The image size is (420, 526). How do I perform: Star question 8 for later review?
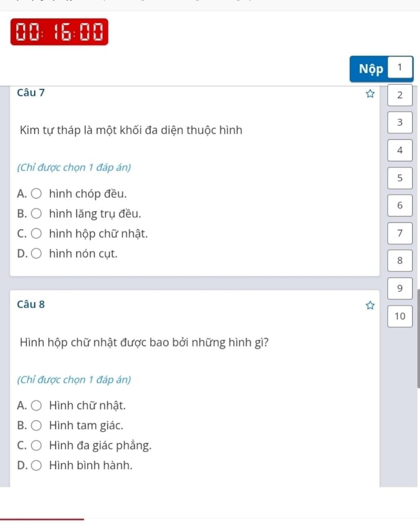point(370,305)
